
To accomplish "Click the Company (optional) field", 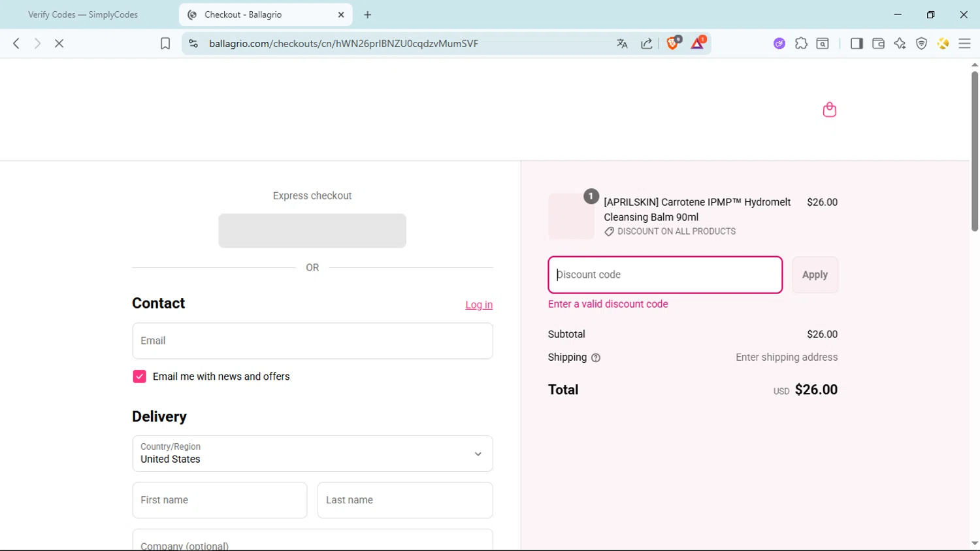I will click(x=312, y=541).
